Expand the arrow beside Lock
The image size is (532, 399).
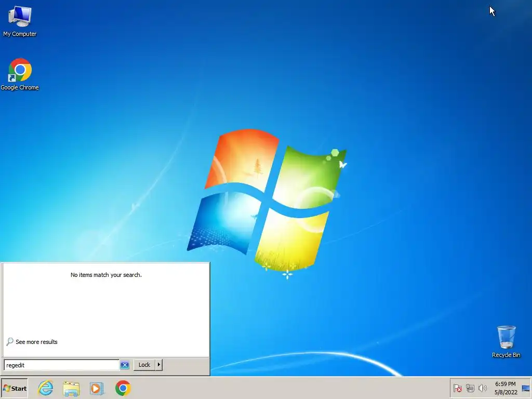[159, 365]
